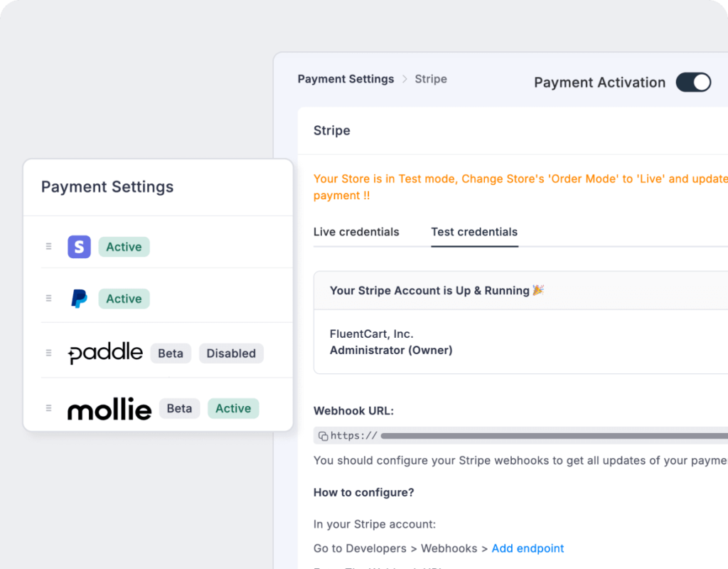The width and height of the screenshot is (728, 569).
Task: Grab the drag handle beside Stripe
Action: (48, 246)
